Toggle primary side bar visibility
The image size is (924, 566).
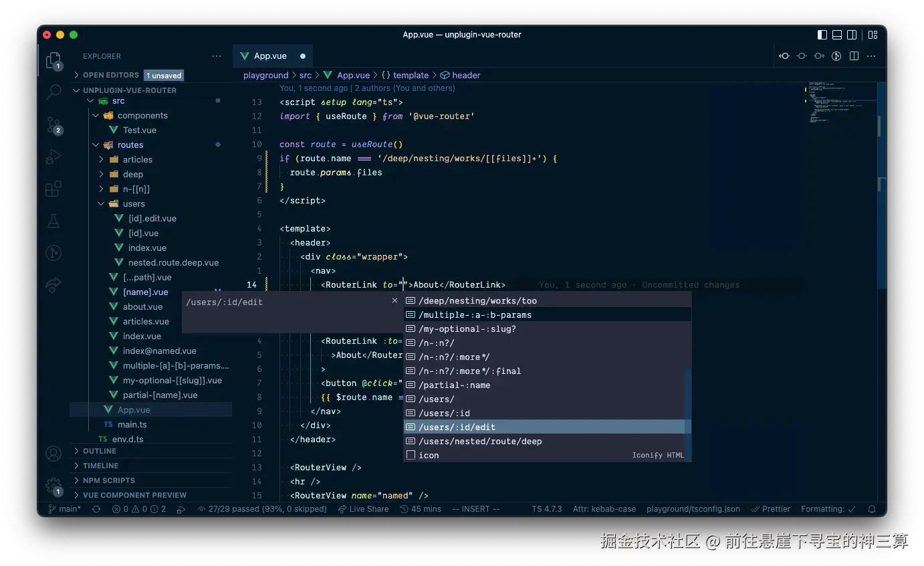(822, 35)
